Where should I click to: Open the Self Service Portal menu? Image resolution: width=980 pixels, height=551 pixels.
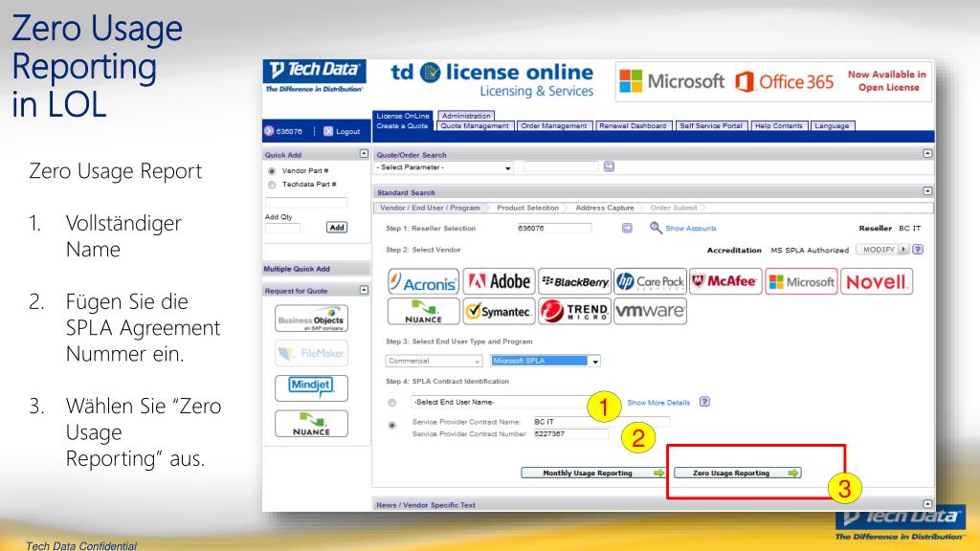[x=711, y=126]
